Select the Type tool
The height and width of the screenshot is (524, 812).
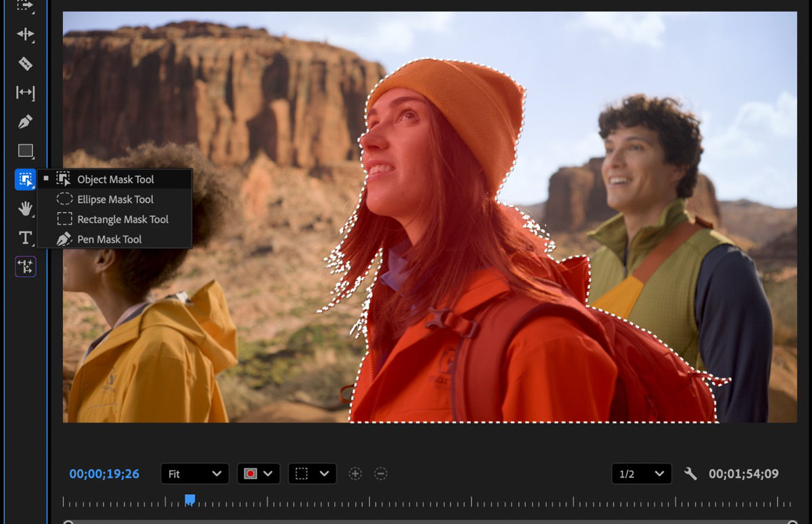(x=24, y=237)
